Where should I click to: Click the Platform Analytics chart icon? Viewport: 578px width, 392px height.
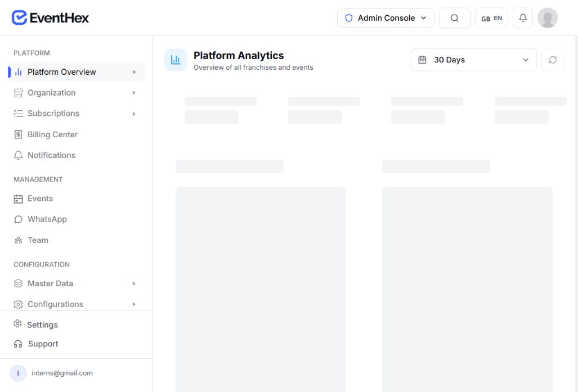pyautogui.click(x=176, y=60)
